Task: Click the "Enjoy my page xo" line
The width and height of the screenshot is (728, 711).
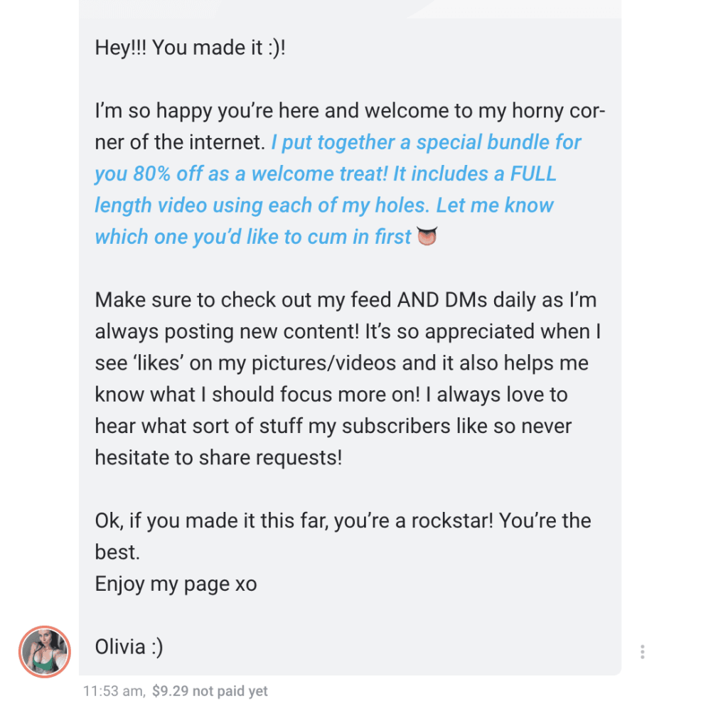Action: [x=176, y=584]
